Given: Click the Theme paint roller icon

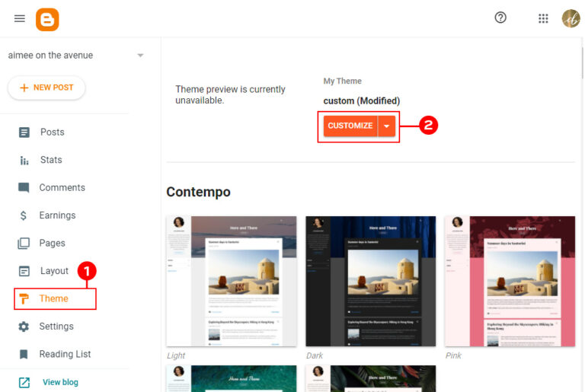Looking at the screenshot, I should point(24,298).
